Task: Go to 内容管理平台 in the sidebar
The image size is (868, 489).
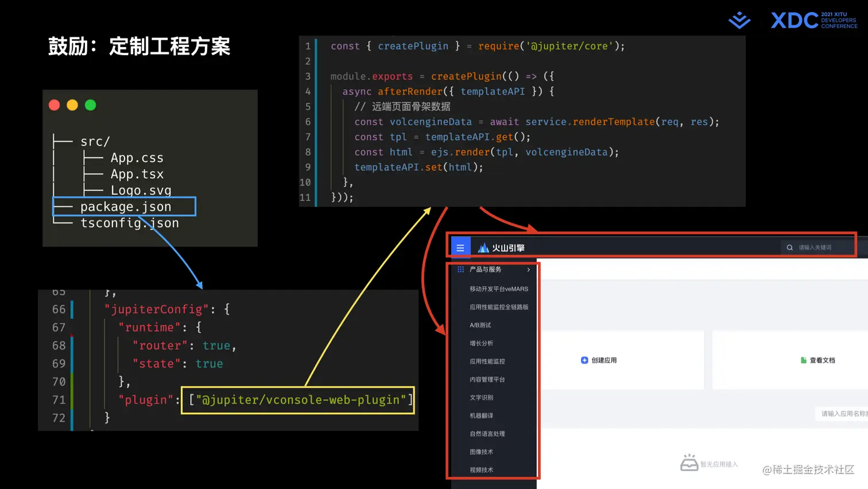Action: coord(487,379)
